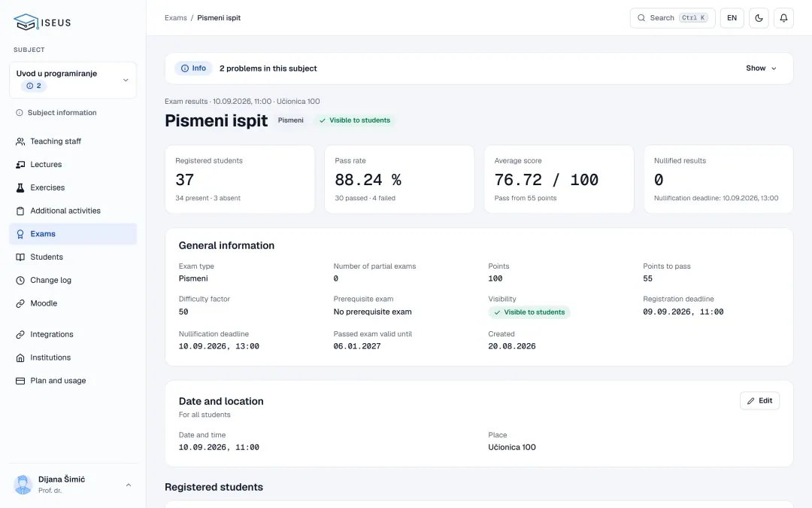This screenshot has height=508, width=812.
Task: Open the Uvod u programiranje subject dropdown
Action: click(x=73, y=80)
